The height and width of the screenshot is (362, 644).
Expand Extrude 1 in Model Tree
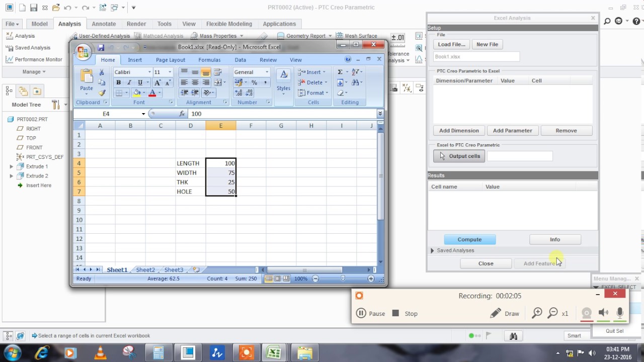coord(12,166)
